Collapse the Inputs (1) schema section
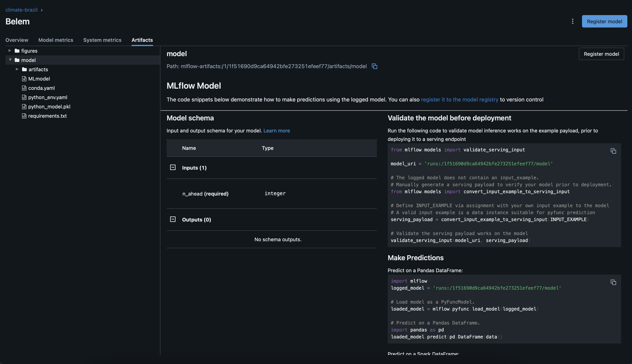 [x=173, y=167]
